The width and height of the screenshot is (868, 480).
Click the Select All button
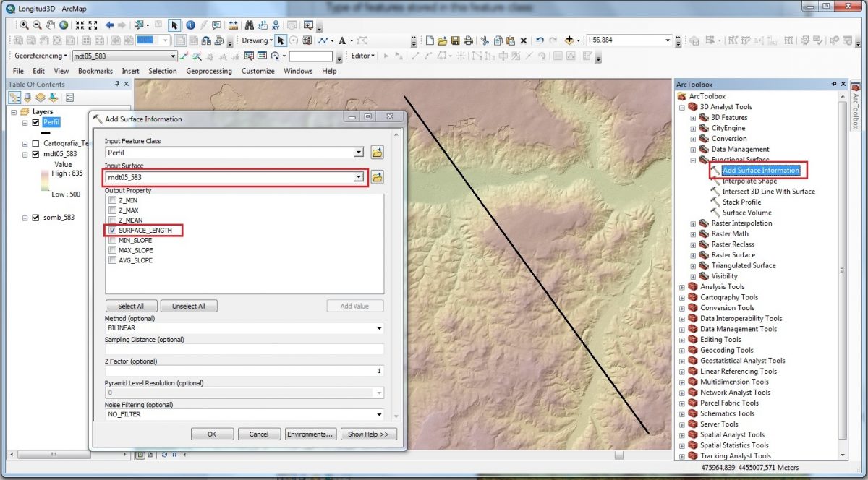131,305
